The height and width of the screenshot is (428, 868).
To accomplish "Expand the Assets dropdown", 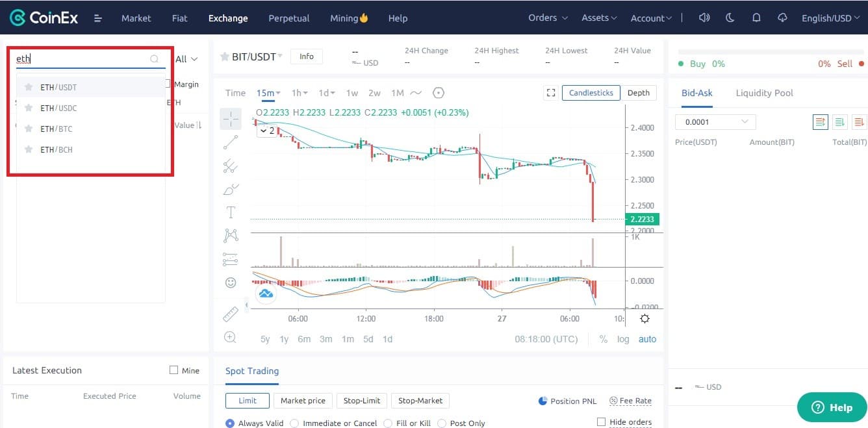I will [599, 18].
